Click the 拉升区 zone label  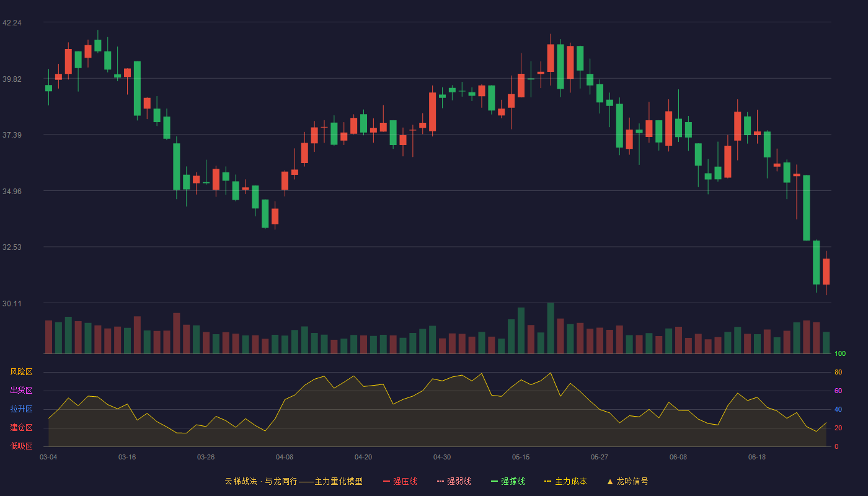tap(21, 409)
